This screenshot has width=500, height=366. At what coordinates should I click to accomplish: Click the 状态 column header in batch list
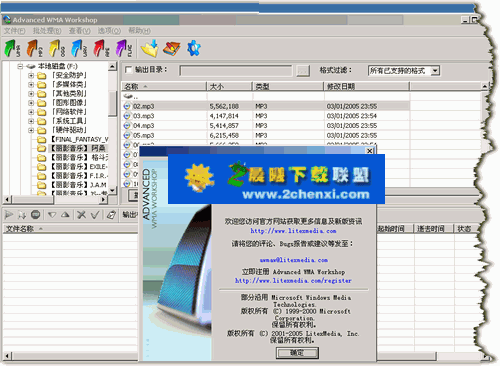pos(464,229)
